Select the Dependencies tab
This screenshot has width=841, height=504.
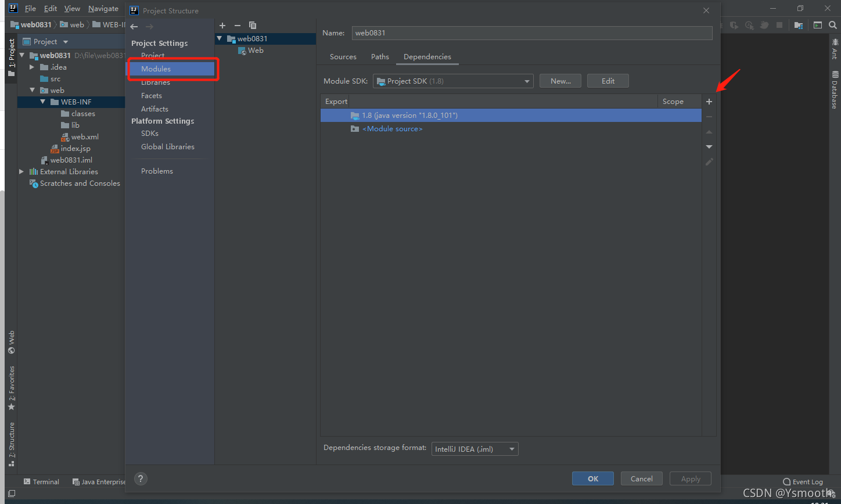[427, 57]
